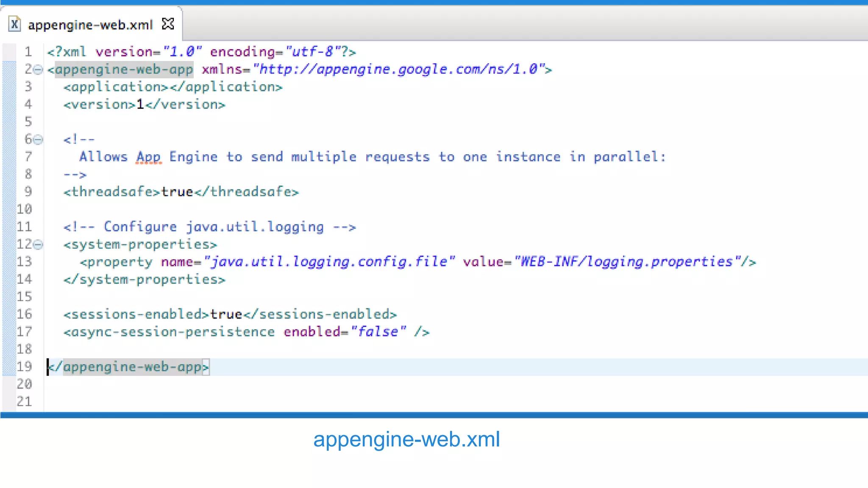Click the XML file icon on the tab

pos(15,24)
